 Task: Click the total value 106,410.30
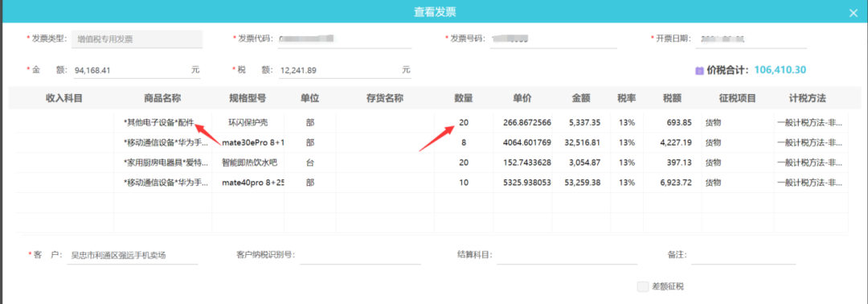tap(780, 70)
